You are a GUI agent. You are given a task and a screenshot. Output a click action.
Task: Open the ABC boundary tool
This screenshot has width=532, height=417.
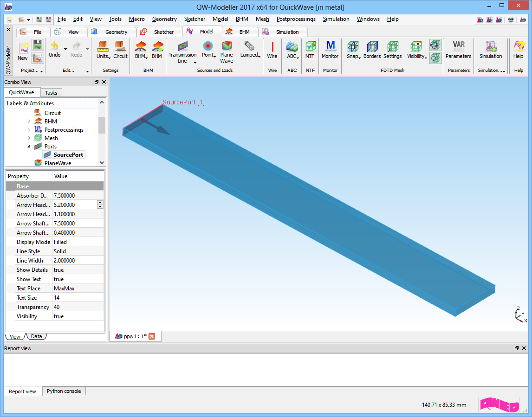[292, 50]
